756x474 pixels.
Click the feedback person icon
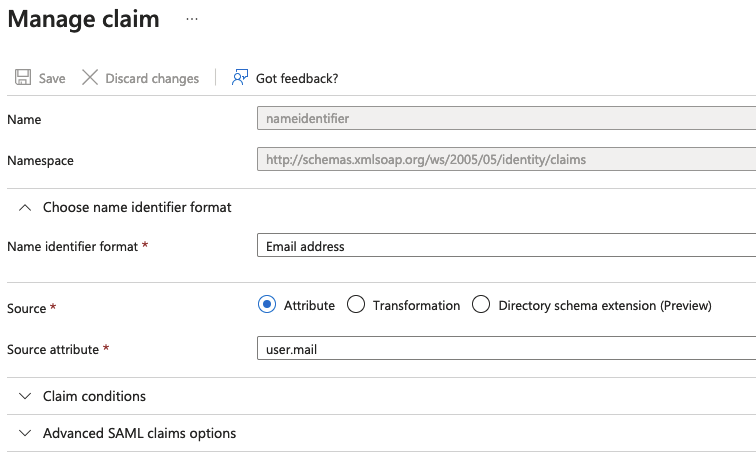(x=239, y=78)
